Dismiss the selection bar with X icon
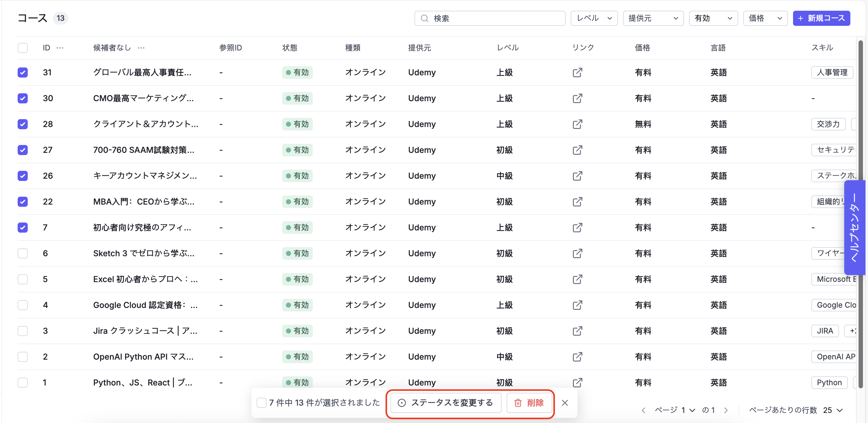Viewport: 868px width, 423px height. click(x=565, y=403)
